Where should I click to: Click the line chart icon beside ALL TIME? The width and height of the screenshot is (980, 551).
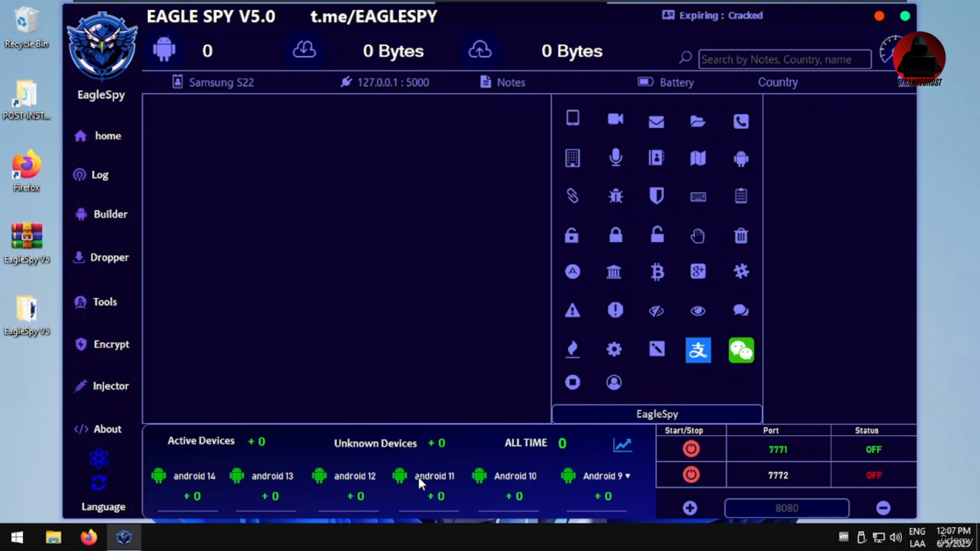(622, 445)
